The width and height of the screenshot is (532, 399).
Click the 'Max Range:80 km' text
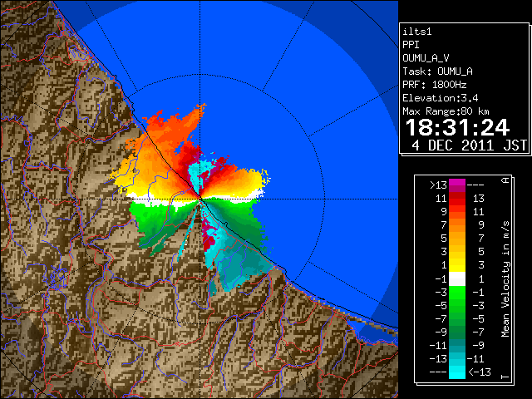(446, 111)
